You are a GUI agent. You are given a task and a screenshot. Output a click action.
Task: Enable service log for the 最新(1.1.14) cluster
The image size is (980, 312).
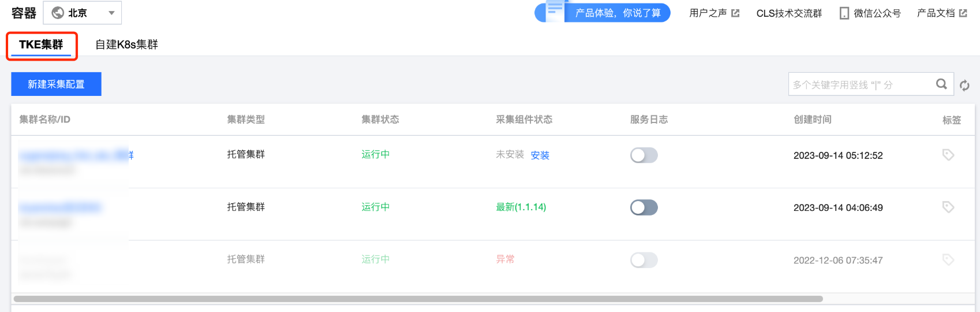pos(644,207)
